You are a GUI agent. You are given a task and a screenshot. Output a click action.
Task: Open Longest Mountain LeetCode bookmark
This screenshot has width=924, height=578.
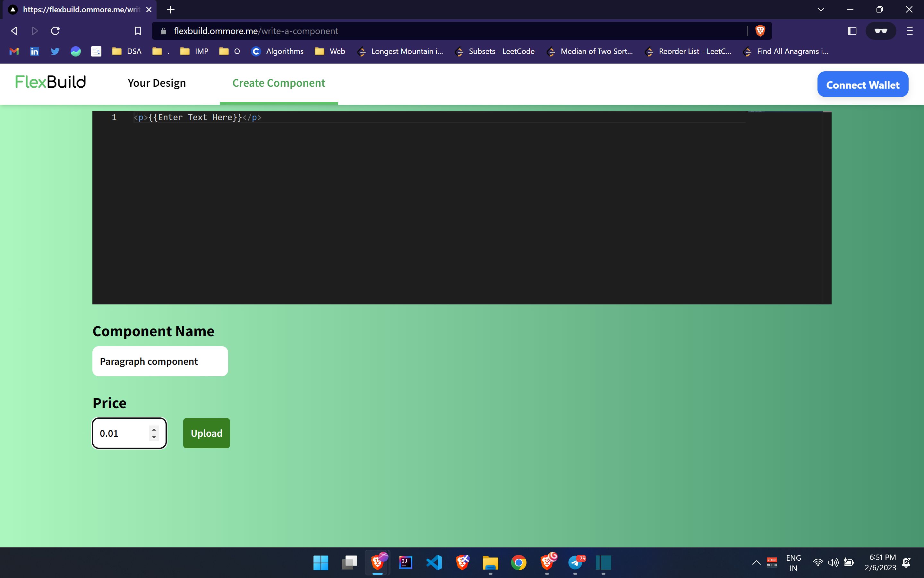[400, 51]
